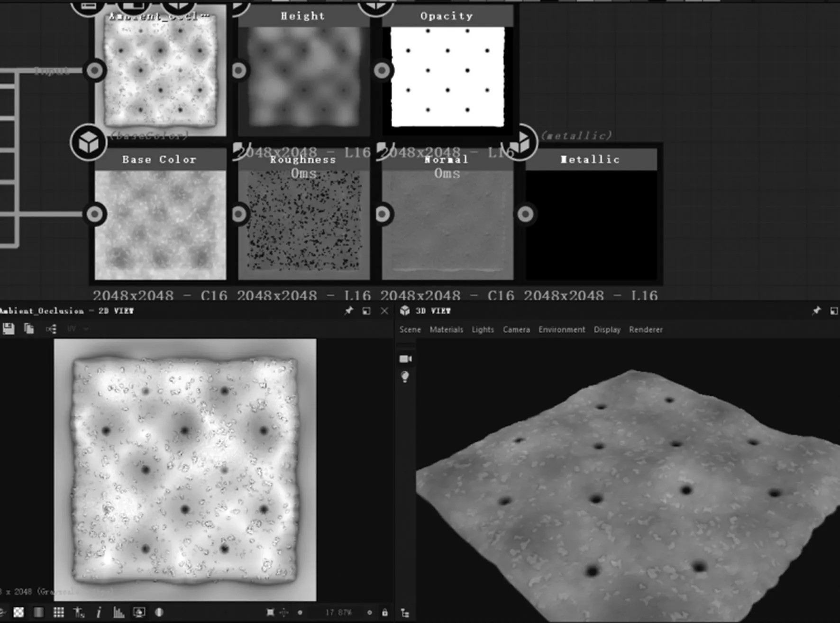This screenshot has height=623, width=840.
Task: Click the cube badge on Base Color node
Action: [88, 142]
